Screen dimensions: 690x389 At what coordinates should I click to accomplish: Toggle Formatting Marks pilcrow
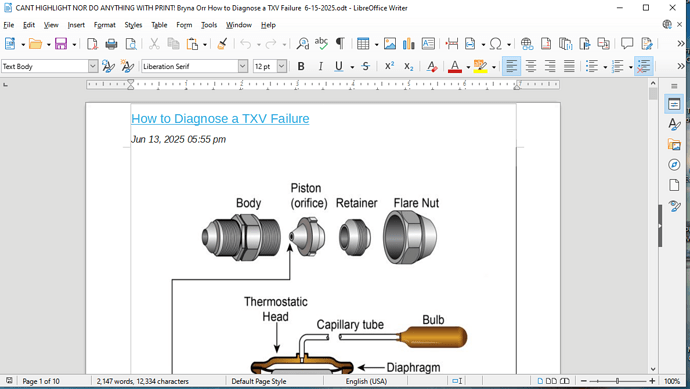[x=340, y=44]
